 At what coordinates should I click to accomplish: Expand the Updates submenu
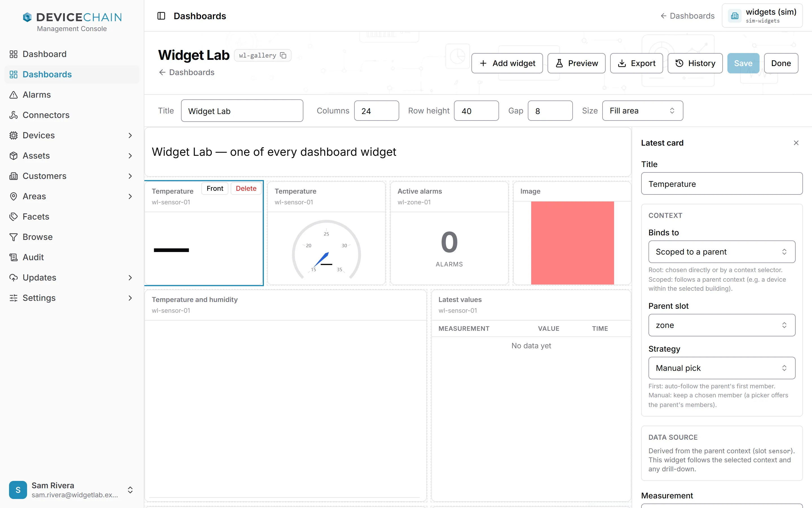(130, 277)
